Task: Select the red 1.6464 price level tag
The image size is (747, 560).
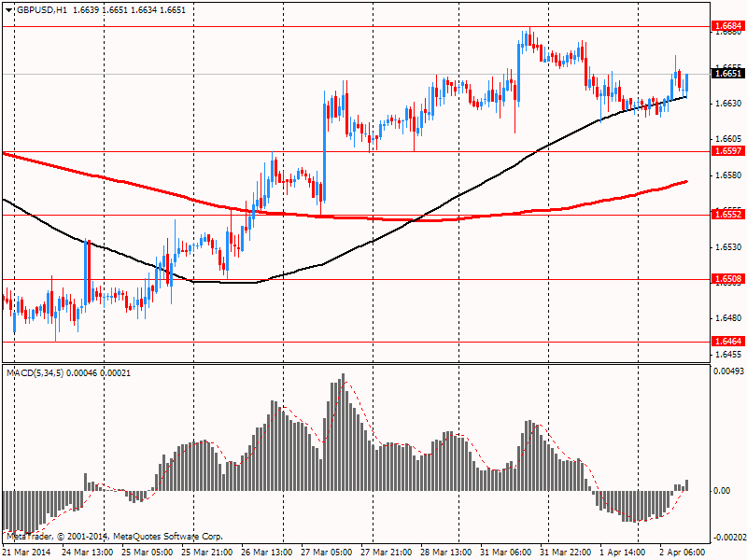Action: pyautogui.click(x=727, y=341)
